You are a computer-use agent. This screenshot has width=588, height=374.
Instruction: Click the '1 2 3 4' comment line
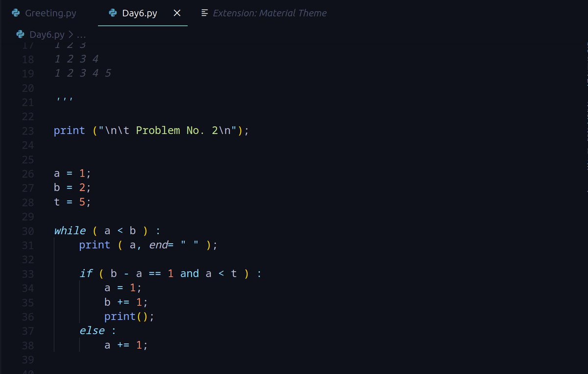point(76,59)
